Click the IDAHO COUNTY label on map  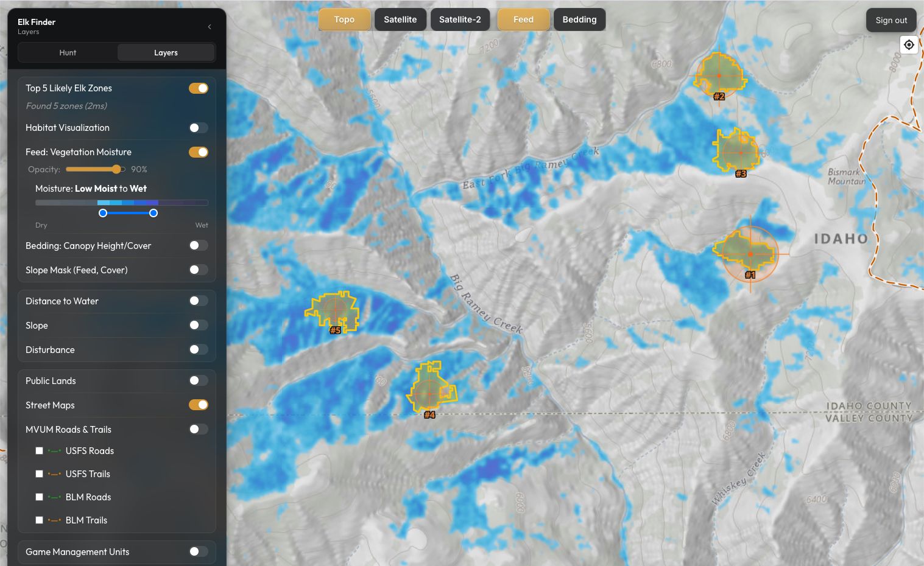click(869, 406)
